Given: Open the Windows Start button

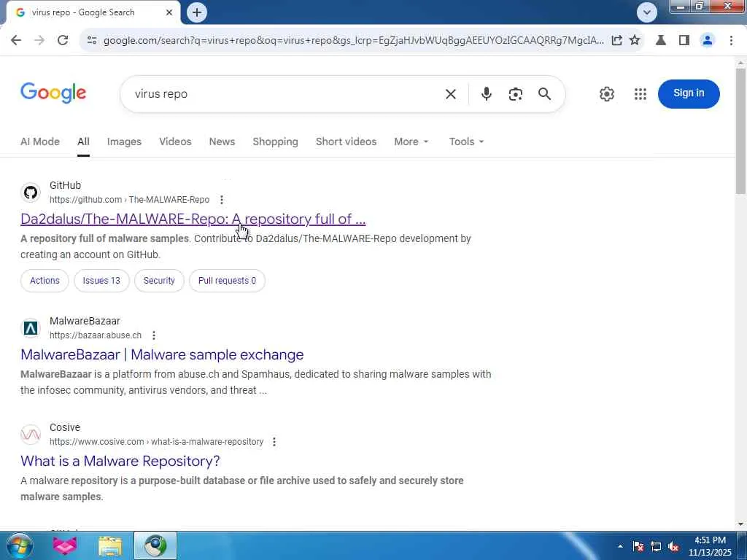Looking at the screenshot, I should point(20,545).
